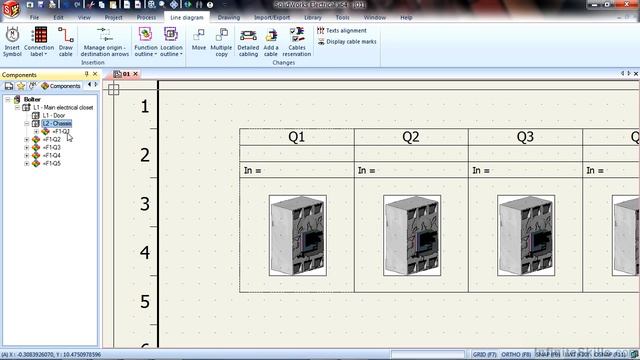Click the paste icon in quick access toolbar

click(x=113, y=5)
